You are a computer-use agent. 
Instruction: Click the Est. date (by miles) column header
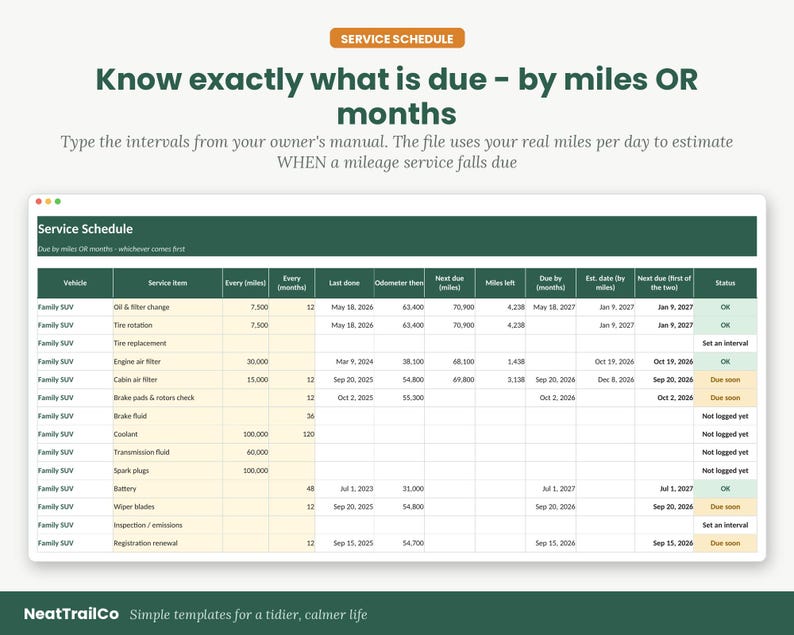click(605, 283)
